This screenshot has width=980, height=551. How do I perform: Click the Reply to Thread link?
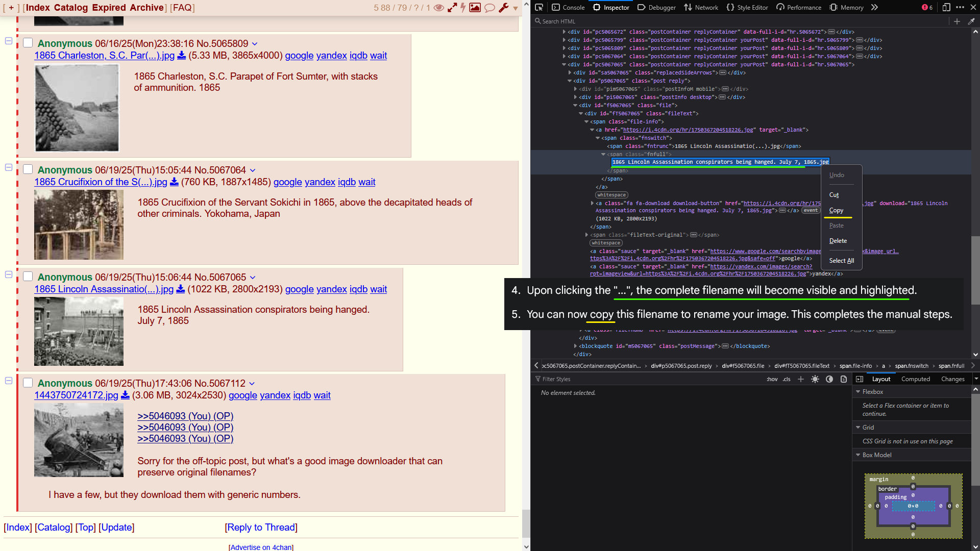coord(261,528)
